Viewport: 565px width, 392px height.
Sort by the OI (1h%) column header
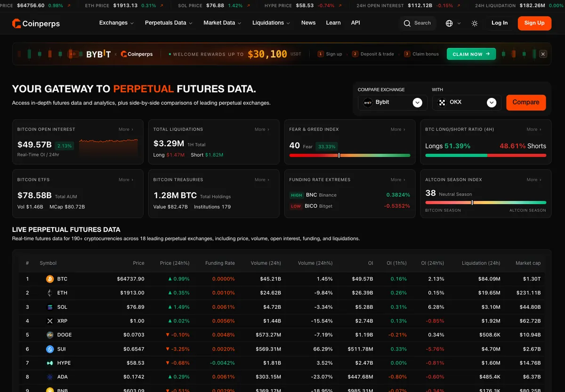point(396,263)
